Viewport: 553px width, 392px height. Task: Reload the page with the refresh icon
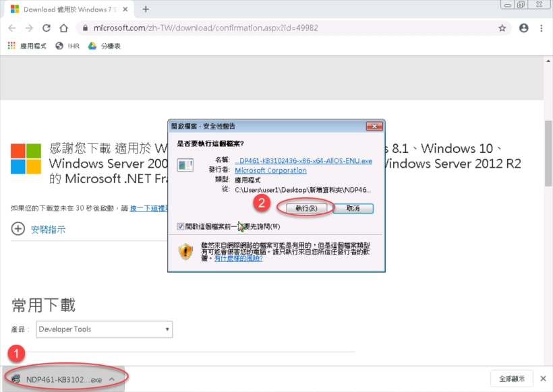click(47, 28)
